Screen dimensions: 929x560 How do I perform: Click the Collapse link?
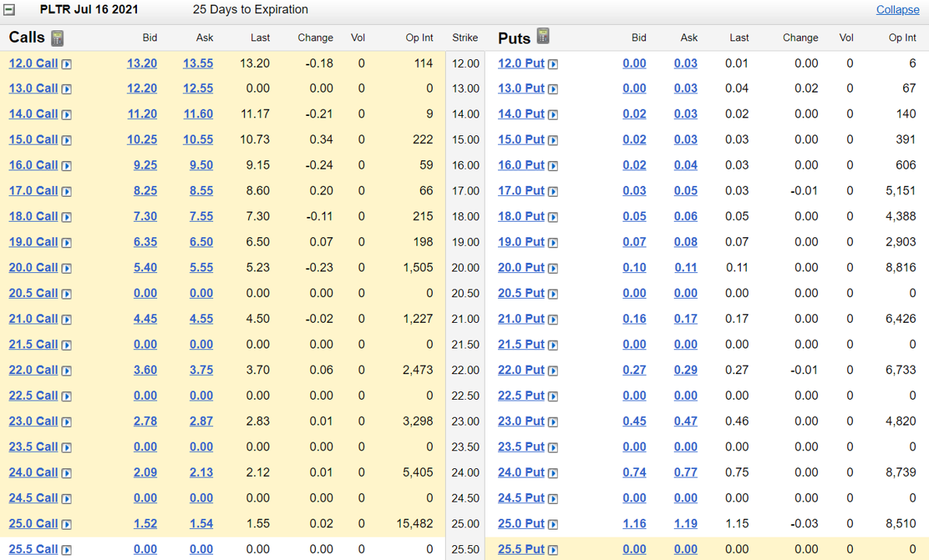coord(898,9)
